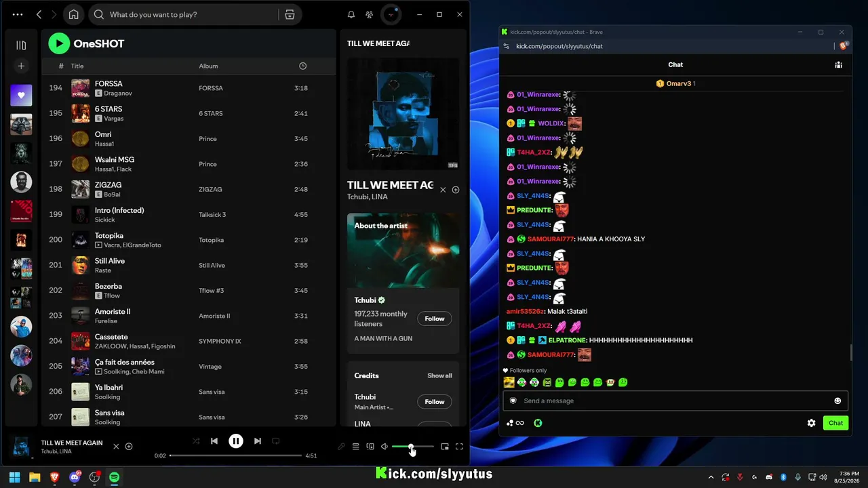Click the Totopika track cover thumbnail

click(80, 240)
